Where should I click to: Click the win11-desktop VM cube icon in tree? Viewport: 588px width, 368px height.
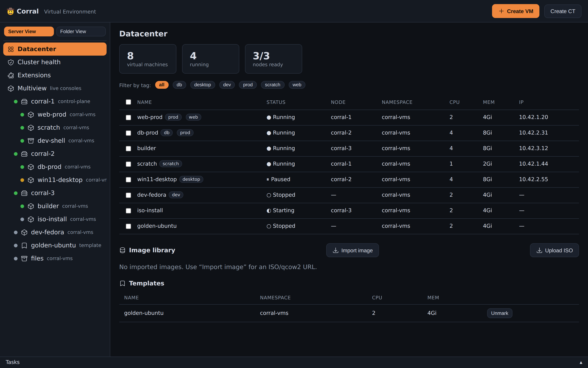pyautogui.click(x=31, y=180)
